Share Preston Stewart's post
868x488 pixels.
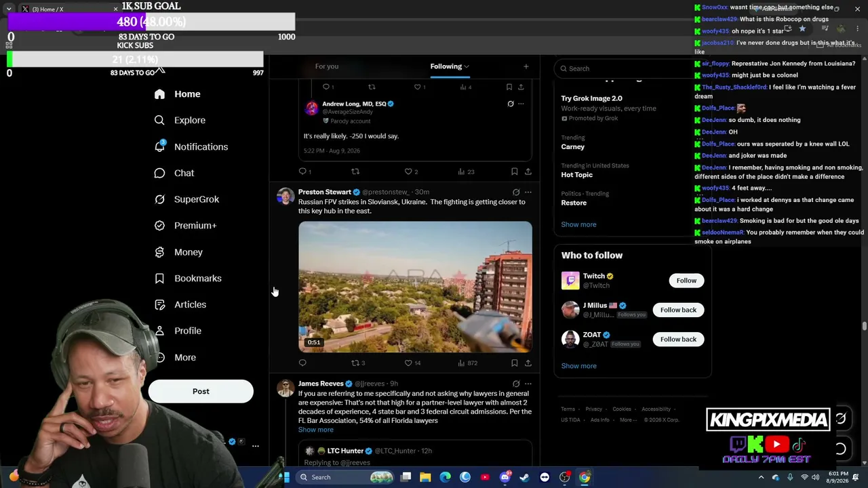coord(528,363)
